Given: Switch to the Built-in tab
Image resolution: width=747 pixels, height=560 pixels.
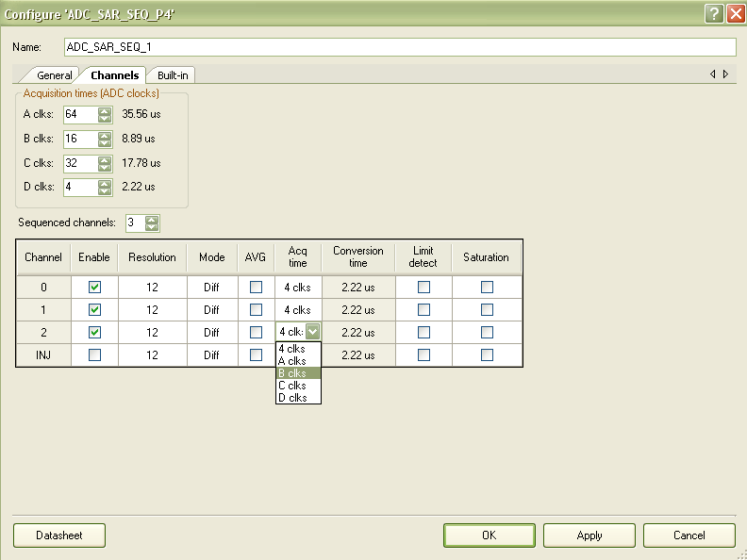Looking at the screenshot, I should point(173,75).
